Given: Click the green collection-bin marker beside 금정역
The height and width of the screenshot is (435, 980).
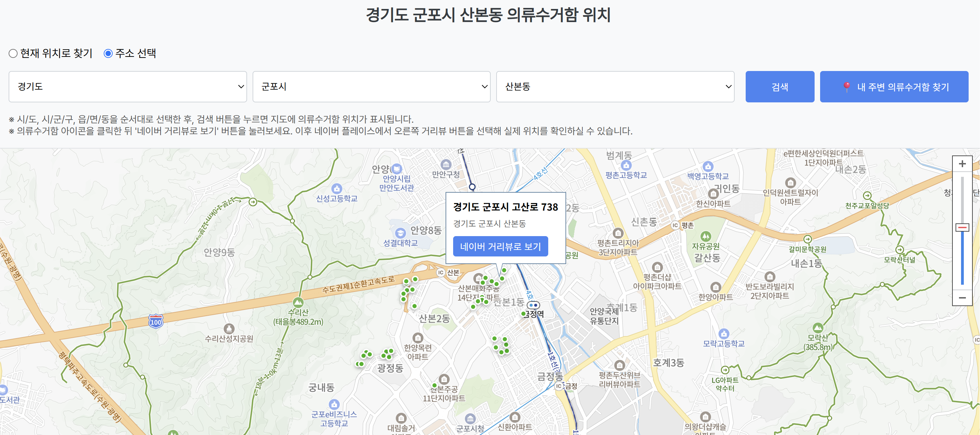Looking at the screenshot, I should (x=523, y=314).
